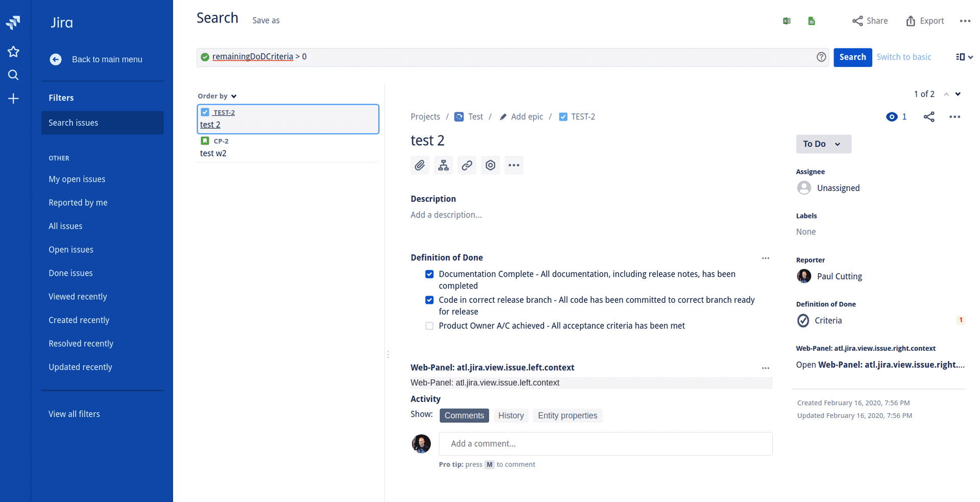The width and height of the screenshot is (980, 502).
Task: Click the Switch to basic link
Action: pos(903,57)
